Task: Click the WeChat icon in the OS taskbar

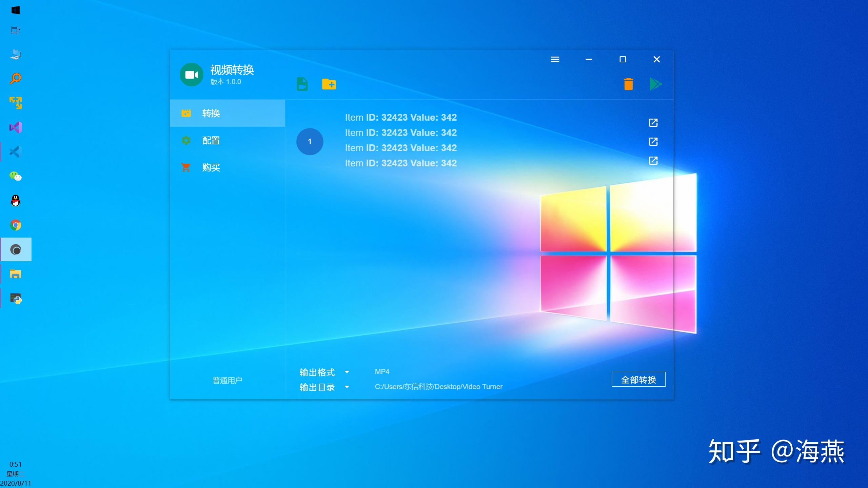Action: point(16,176)
